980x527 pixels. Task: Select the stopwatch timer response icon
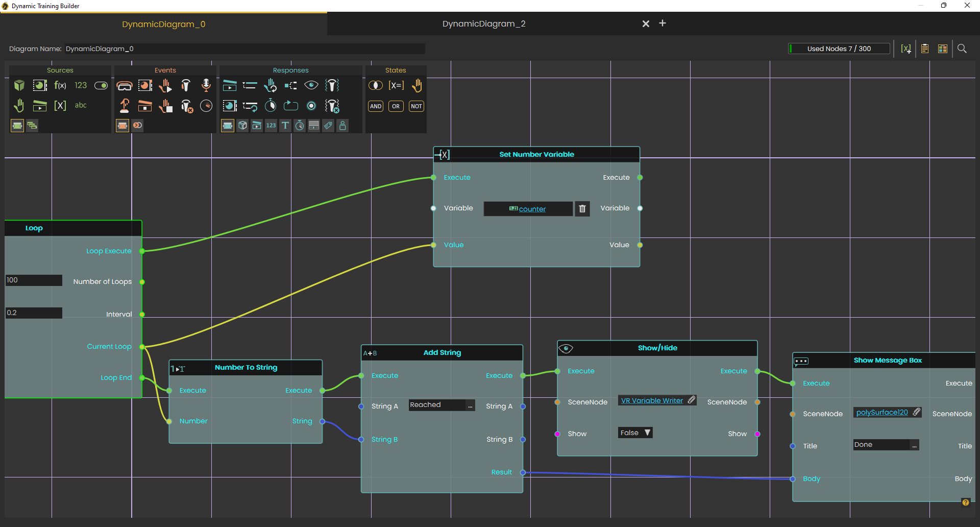271,106
